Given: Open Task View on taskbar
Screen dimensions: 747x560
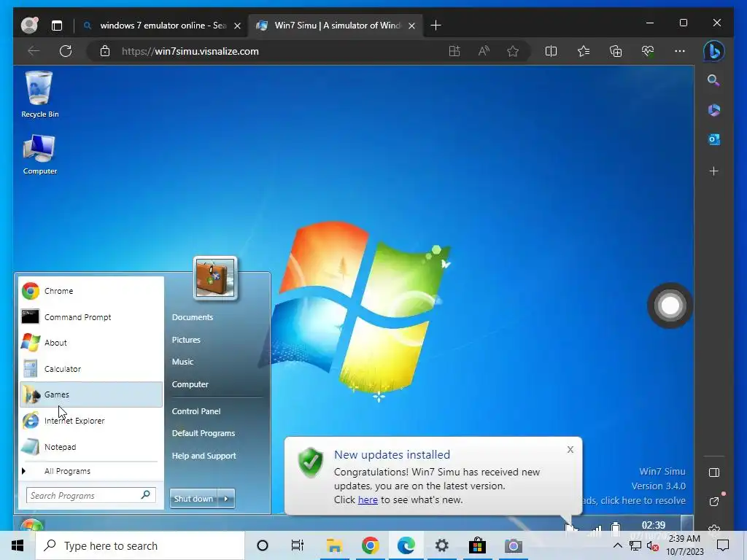Looking at the screenshot, I should coord(298,545).
